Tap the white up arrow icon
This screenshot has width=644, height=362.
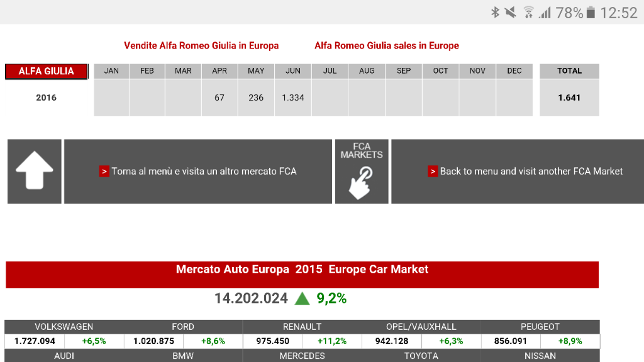[34, 171]
